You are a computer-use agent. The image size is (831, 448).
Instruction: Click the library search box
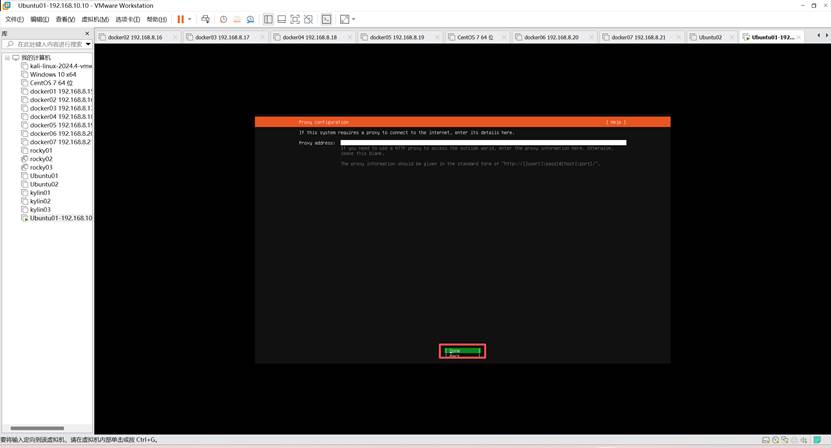(47, 44)
